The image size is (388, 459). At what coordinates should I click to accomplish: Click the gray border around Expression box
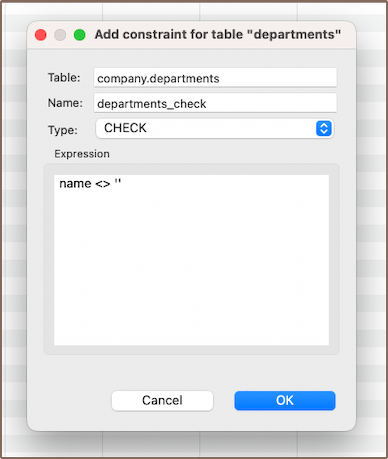tap(49, 260)
